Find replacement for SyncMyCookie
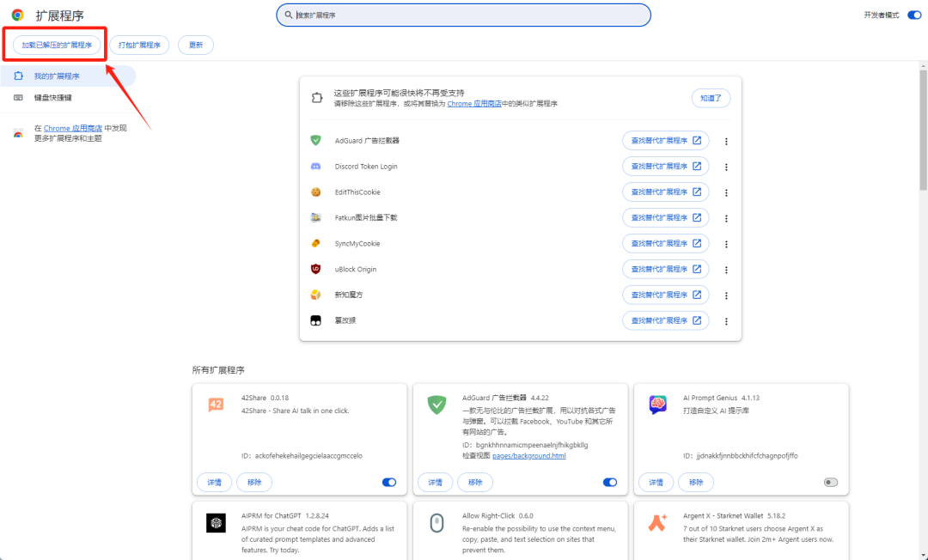This screenshot has height=560, width=928. 666,243
